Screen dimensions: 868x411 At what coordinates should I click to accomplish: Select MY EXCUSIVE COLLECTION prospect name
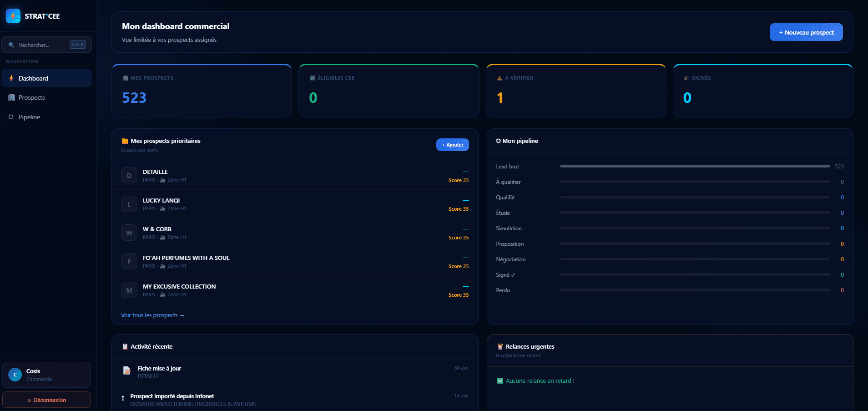pos(179,287)
